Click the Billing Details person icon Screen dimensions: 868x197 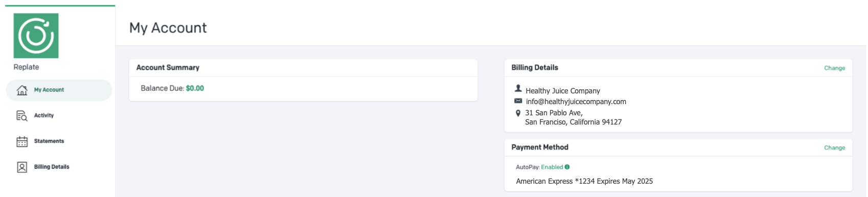22,167
